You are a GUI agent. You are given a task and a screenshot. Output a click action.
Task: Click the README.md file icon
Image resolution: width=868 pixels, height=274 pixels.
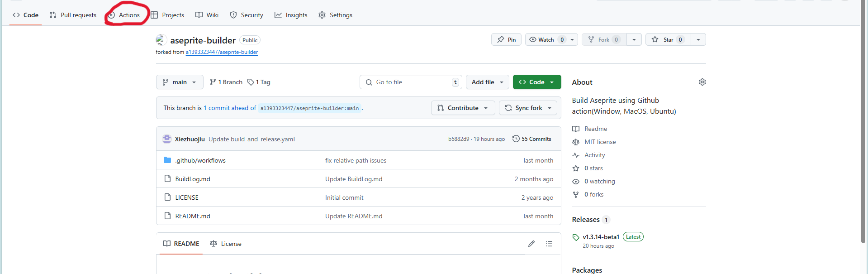167,216
